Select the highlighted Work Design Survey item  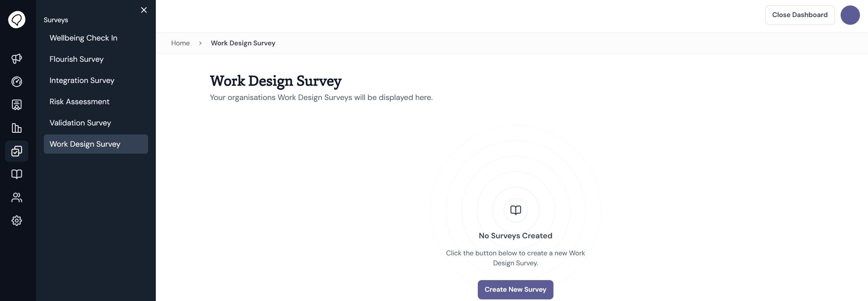click(x=96, y=144)
